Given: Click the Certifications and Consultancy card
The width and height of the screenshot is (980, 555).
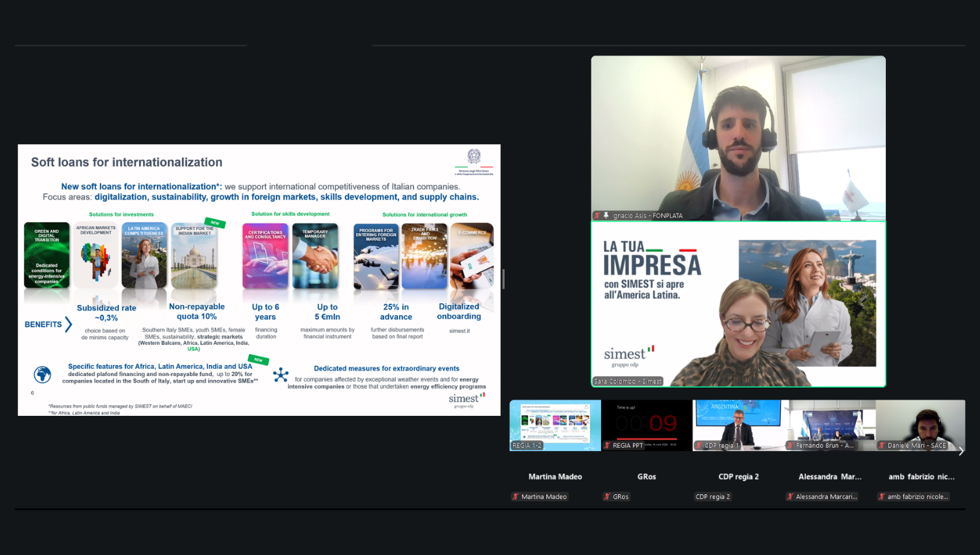Looking at the screenshot, I should coord(265,256).
